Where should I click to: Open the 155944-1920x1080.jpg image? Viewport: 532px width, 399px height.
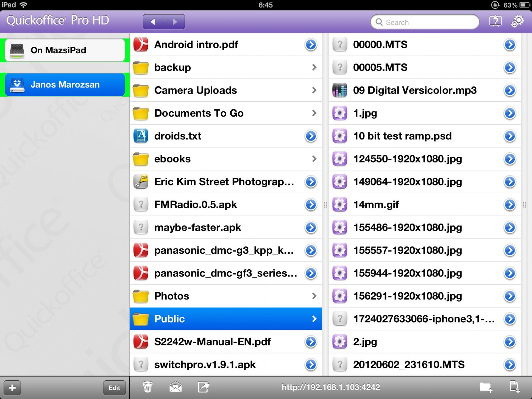(425, 273)
